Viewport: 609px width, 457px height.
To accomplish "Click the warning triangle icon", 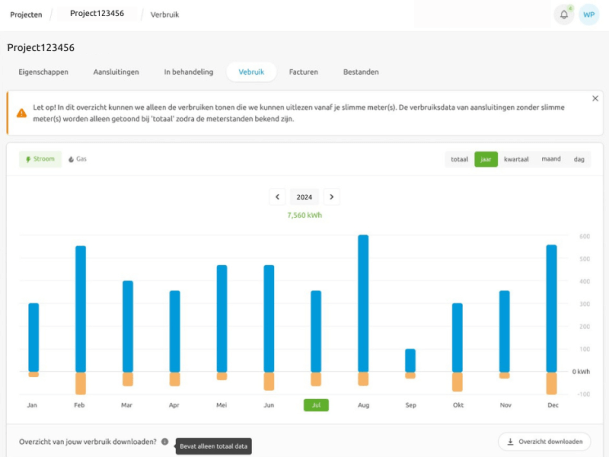I will (22, 111).
